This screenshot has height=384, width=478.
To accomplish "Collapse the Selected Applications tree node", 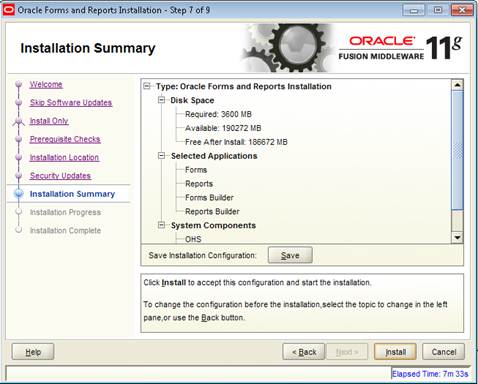I will 161,156.
